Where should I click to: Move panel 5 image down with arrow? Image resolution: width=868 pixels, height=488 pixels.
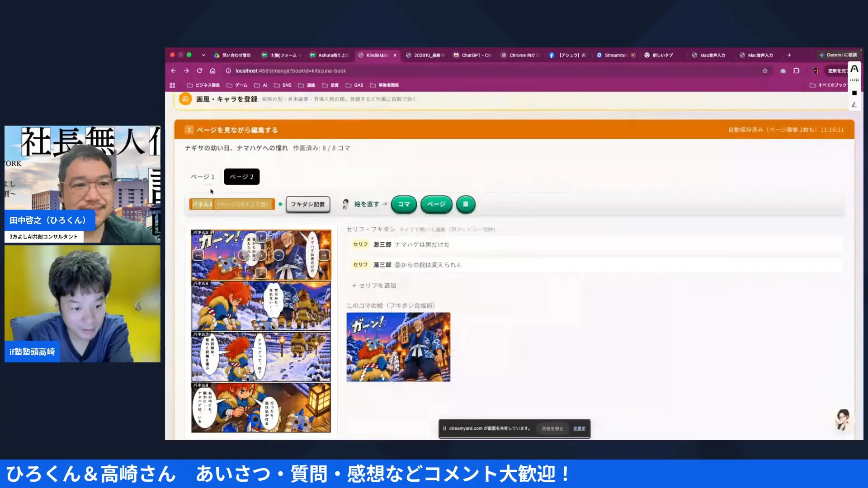pos(261,273)
